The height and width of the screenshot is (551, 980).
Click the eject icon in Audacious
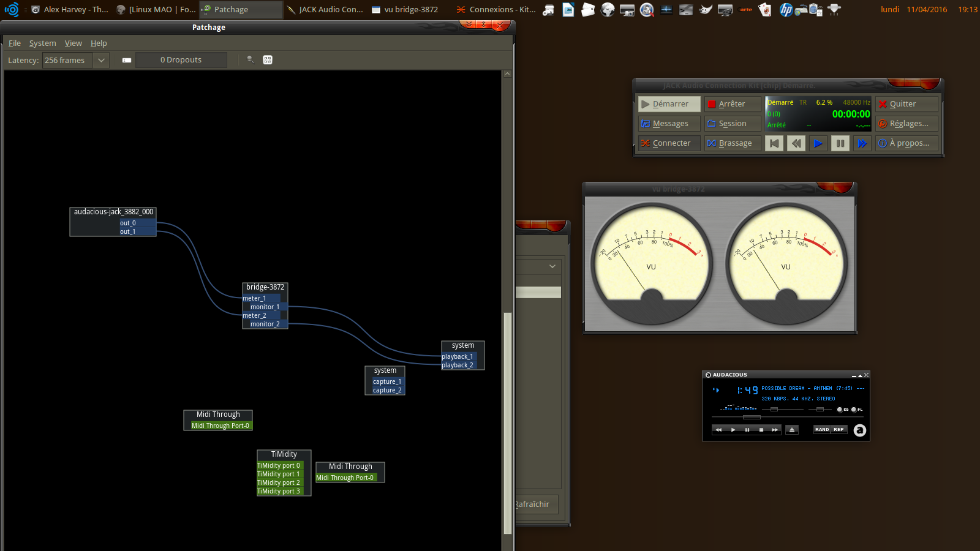point(792,430)
